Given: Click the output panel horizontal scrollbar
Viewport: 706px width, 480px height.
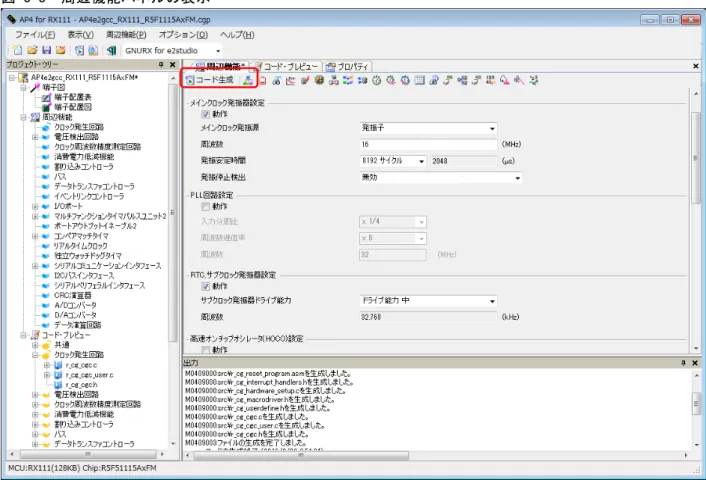Looking at the screenshot, I should click(436, 455).
